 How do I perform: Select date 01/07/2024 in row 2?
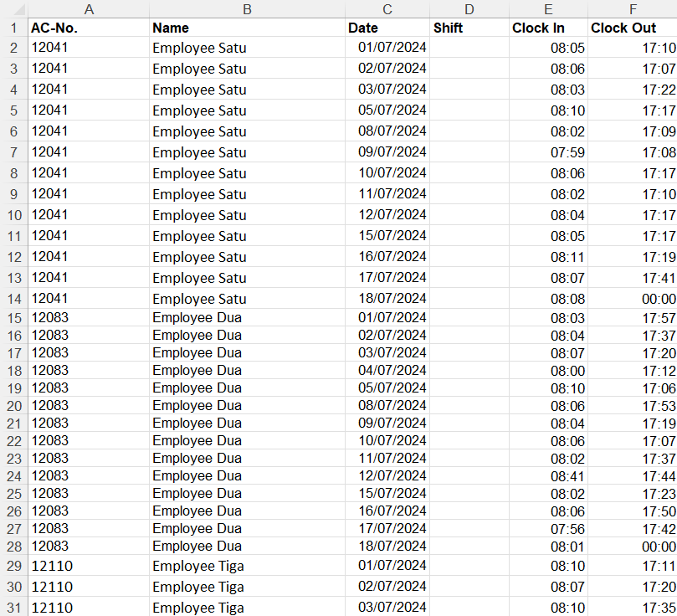[387, 47]
